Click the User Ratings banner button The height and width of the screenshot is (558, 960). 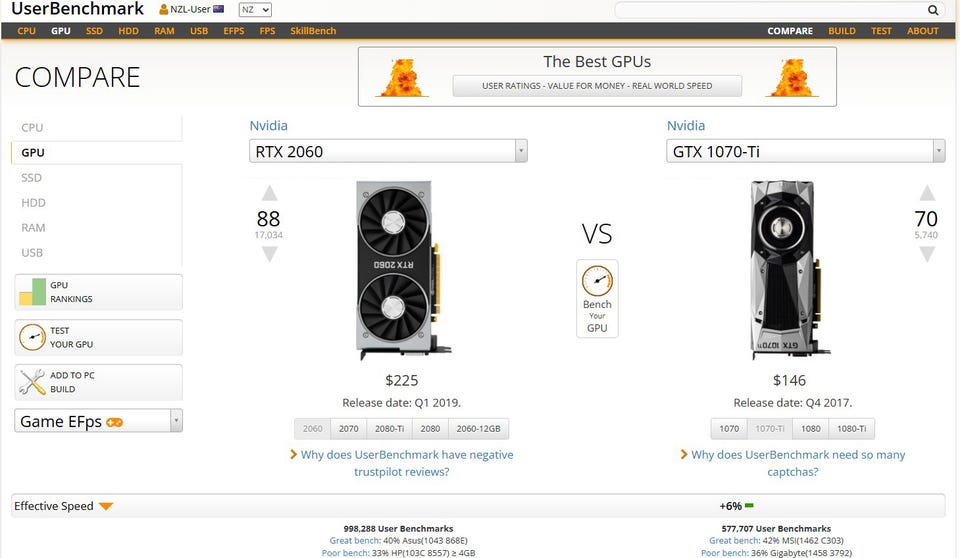tap(597, 86)
